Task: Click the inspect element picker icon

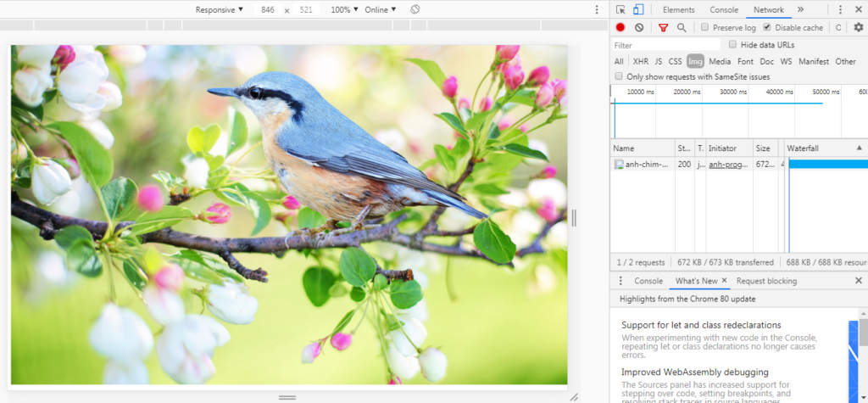Action: tap(620, 10)
